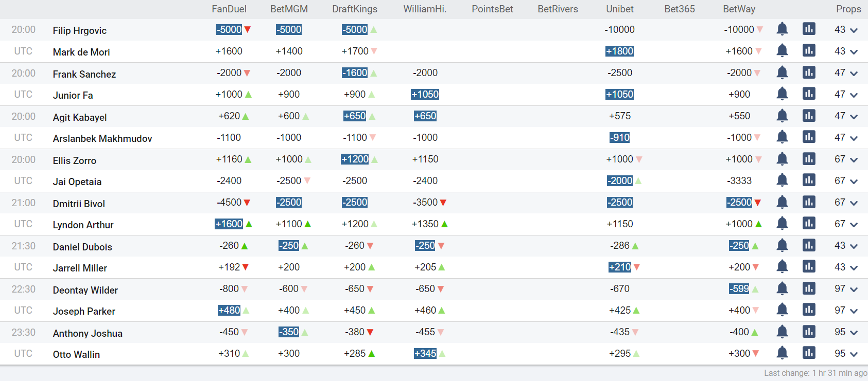Image resolution: width=868 pixels, height=381 pixels.
Task: Open odds chart for Jarrell Miller
Action: [809, 266]
